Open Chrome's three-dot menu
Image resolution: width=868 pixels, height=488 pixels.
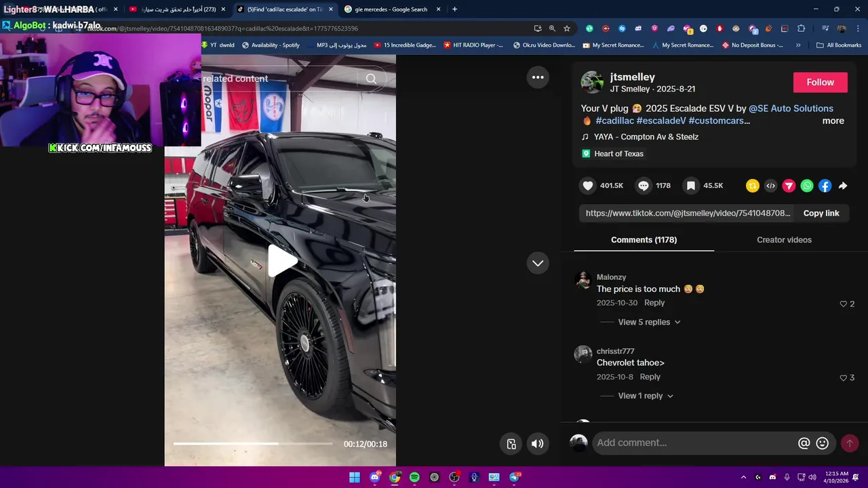857,28
